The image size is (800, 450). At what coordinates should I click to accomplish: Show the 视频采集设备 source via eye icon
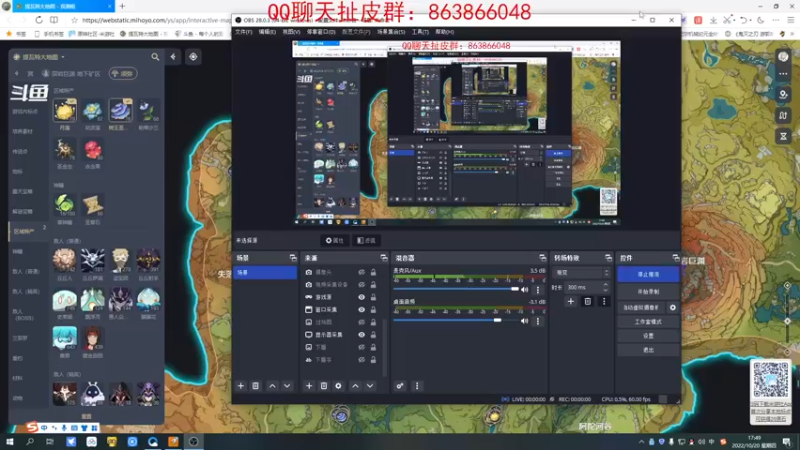[361, 285]
